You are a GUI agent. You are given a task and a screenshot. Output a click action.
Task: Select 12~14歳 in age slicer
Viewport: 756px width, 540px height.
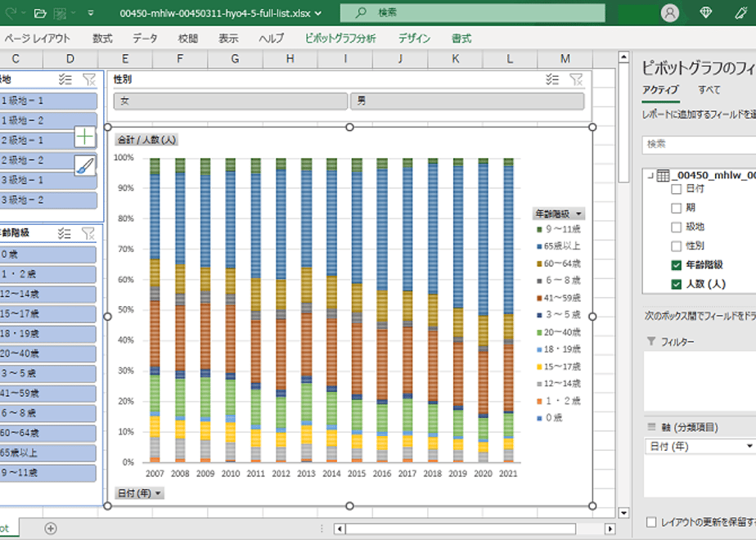tap(47, 294)
